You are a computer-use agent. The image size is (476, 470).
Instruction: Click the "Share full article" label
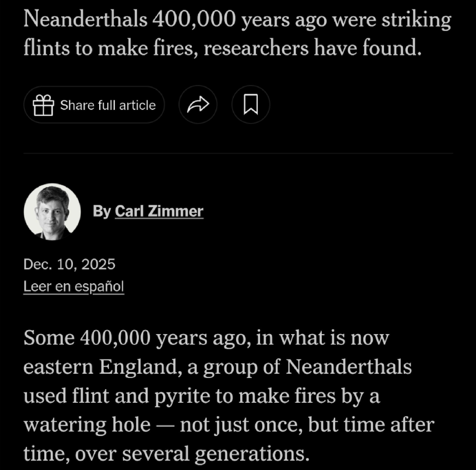[x=108, y=105]
